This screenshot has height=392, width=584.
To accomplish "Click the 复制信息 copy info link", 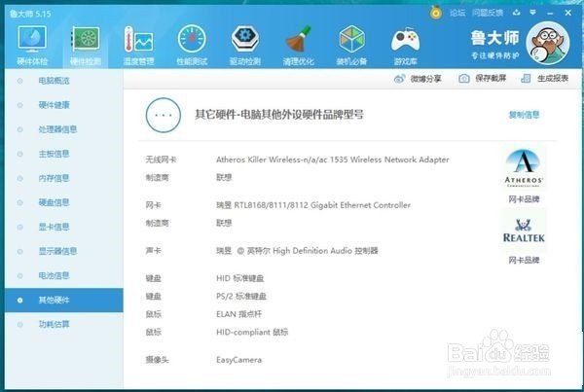I will (x=524, y=115).
